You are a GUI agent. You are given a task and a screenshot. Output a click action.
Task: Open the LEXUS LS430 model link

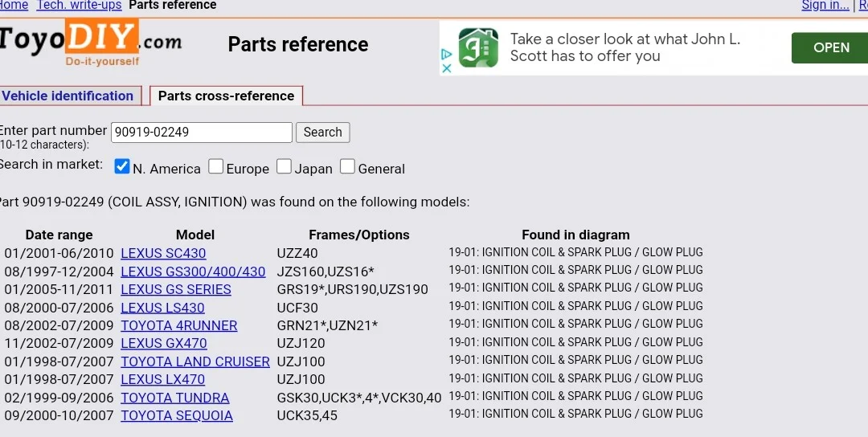pos(162,308)
